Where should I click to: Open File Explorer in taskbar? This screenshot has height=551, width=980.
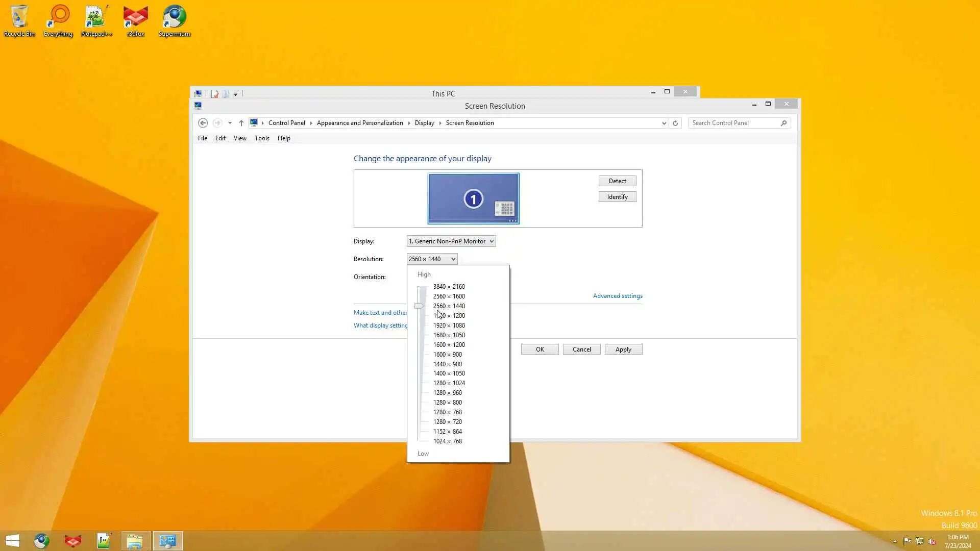coord(135,541)
